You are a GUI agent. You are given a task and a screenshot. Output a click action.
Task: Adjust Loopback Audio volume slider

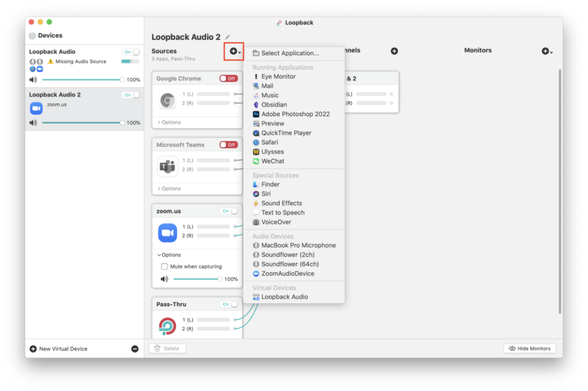click(x=83, y=80)
